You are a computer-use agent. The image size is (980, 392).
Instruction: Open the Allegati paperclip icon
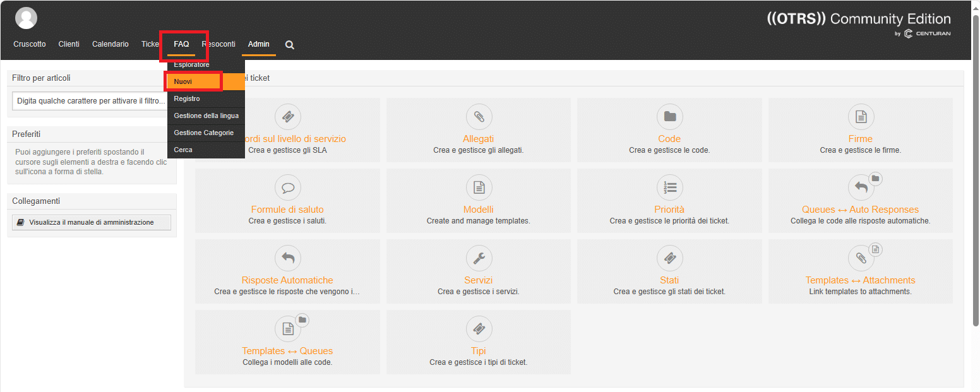[479, 117]
